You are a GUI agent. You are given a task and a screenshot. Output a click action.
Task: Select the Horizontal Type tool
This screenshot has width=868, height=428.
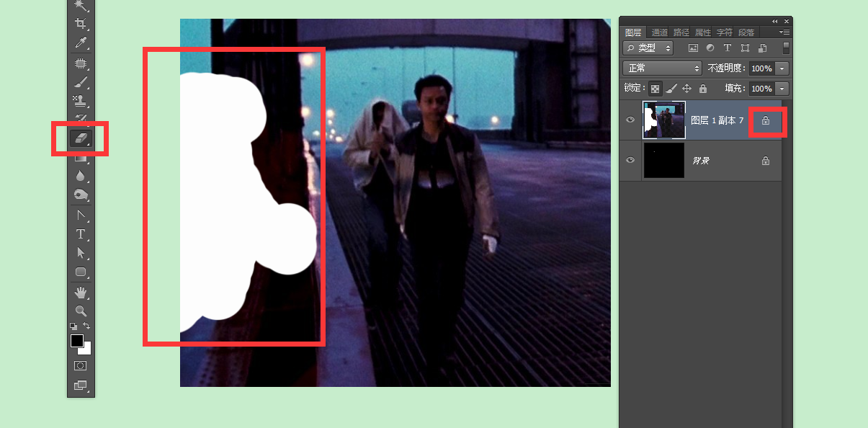[81, 234]
